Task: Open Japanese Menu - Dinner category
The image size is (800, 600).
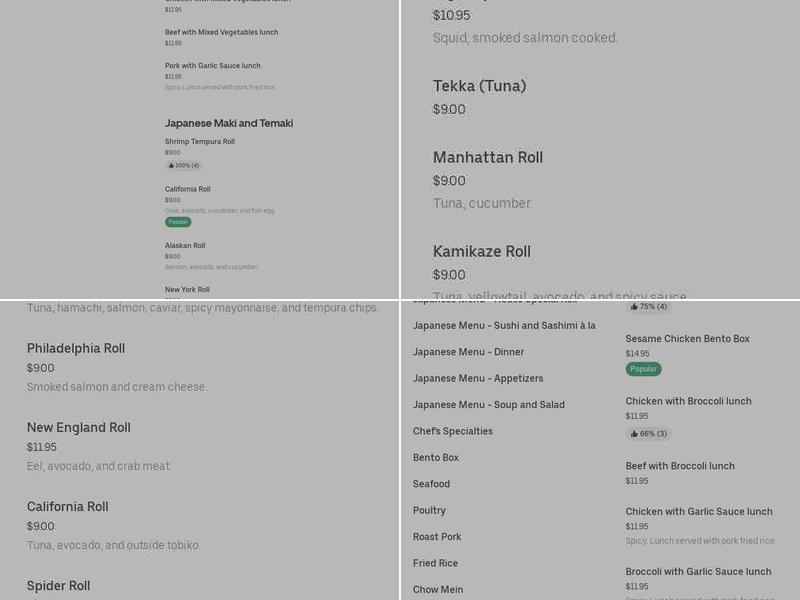Action: (x=468, y=352)
